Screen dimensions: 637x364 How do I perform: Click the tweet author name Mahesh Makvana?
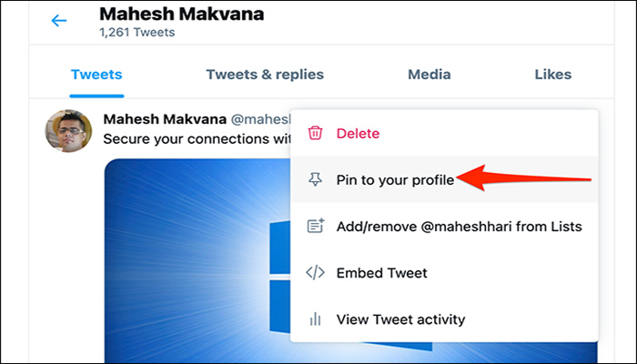pyautogui.click(x=169, y=119)
